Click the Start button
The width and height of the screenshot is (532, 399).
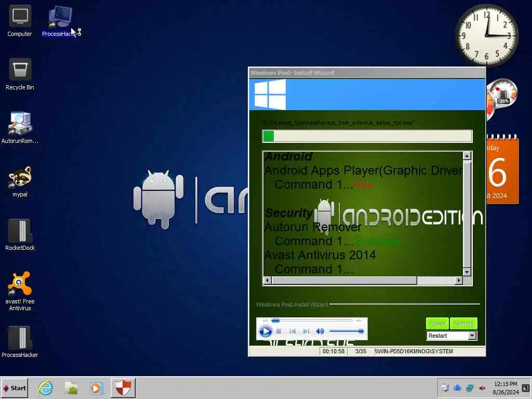point(14,388)
